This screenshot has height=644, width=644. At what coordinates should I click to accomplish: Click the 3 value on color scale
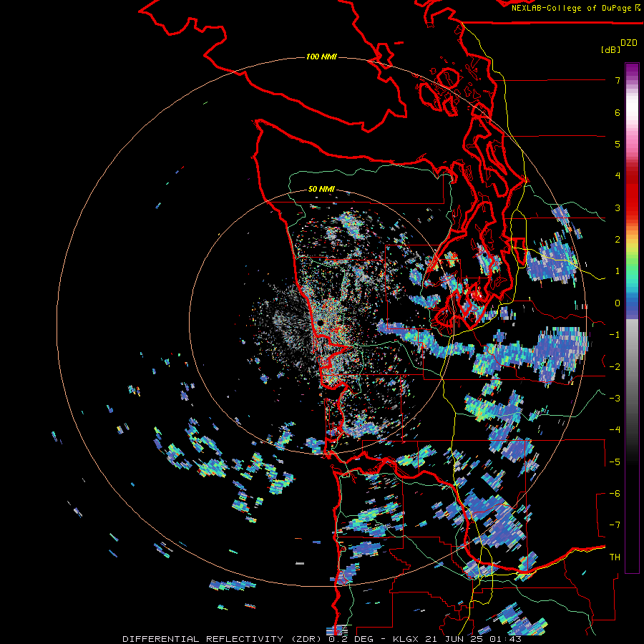[x=618, y=208]
